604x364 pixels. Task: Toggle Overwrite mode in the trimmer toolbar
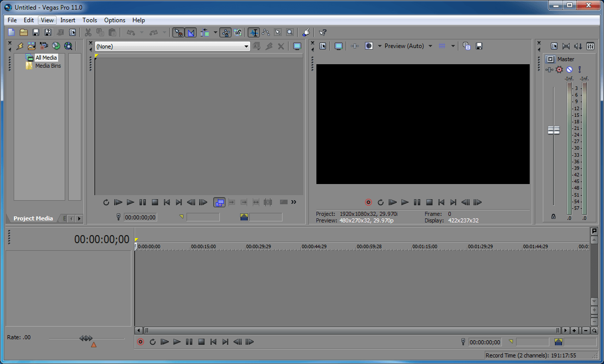[219, 202]
